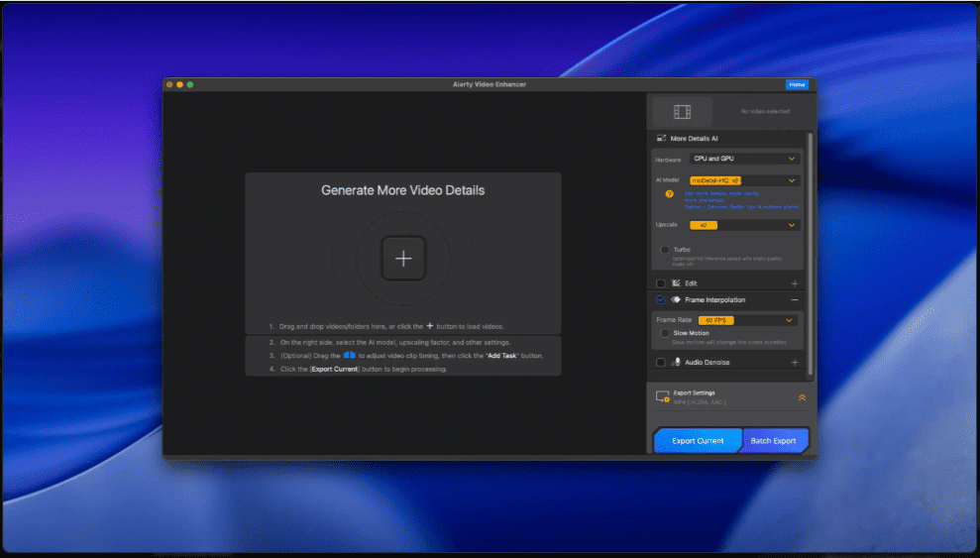
Task: Enable the Edit checkbox
Action: point(661,283)
